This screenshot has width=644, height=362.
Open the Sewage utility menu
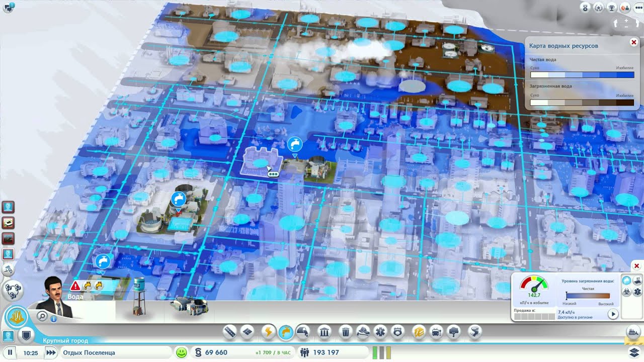pos(302,331)
